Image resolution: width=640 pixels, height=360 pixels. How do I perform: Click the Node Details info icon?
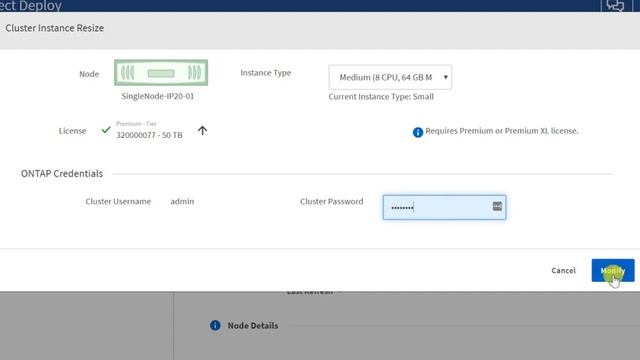pos(215,325)
